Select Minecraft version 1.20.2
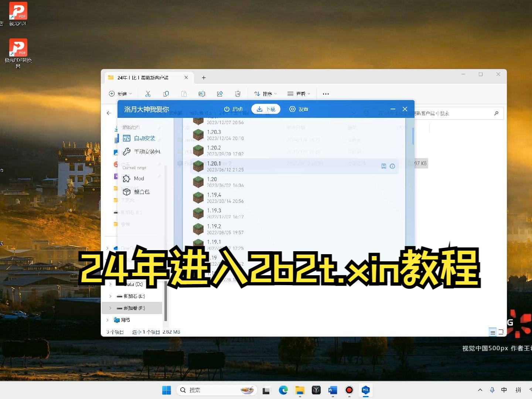 [294, 150]
